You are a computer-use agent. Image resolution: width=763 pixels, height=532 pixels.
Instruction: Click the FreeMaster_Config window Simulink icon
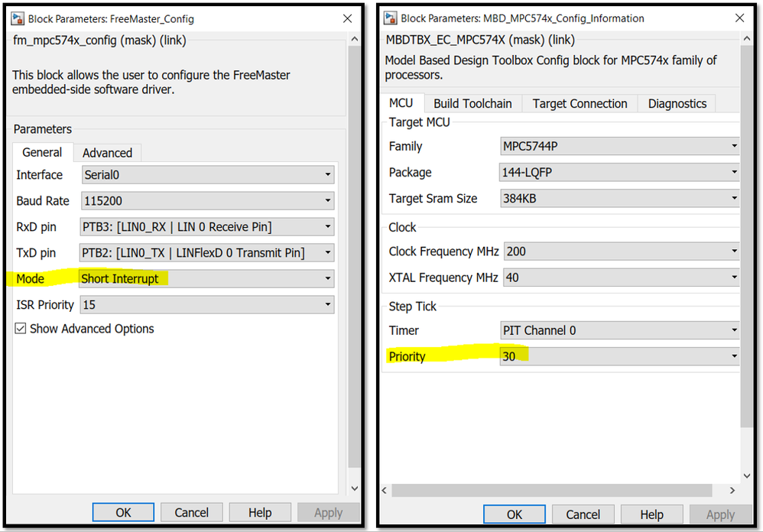point(18,18)
